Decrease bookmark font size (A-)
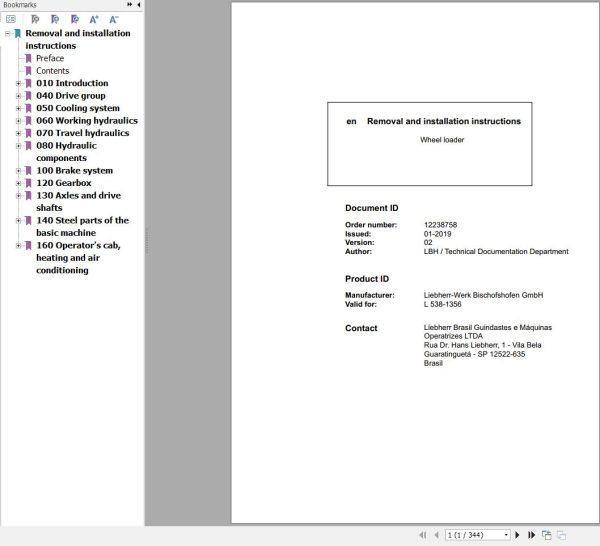Screen dimensions: 600x546 point(114,19)
